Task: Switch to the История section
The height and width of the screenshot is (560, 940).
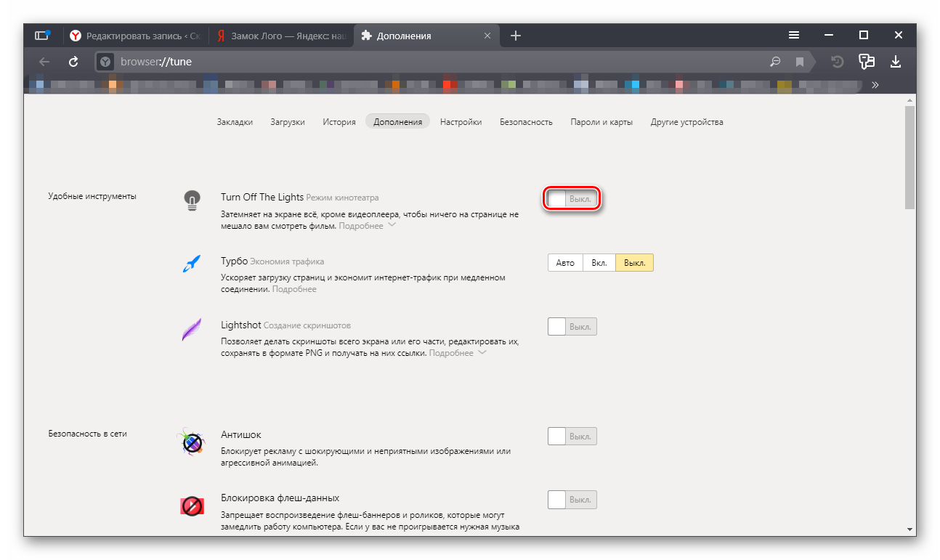Action: (x=339, y=122)
